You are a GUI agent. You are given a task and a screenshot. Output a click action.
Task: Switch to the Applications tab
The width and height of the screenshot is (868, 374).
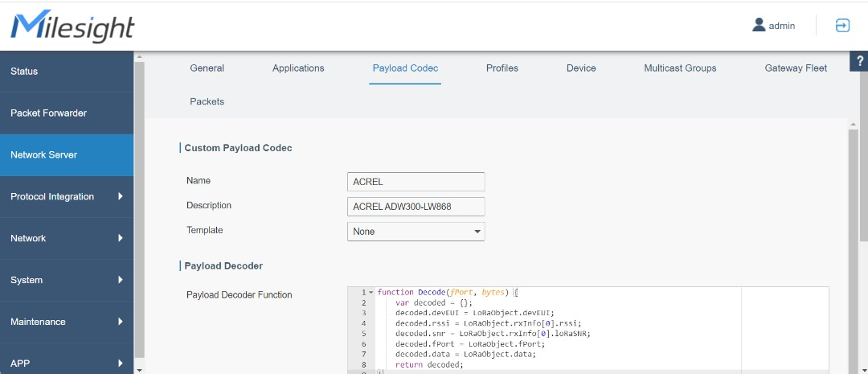click(298, 68)
